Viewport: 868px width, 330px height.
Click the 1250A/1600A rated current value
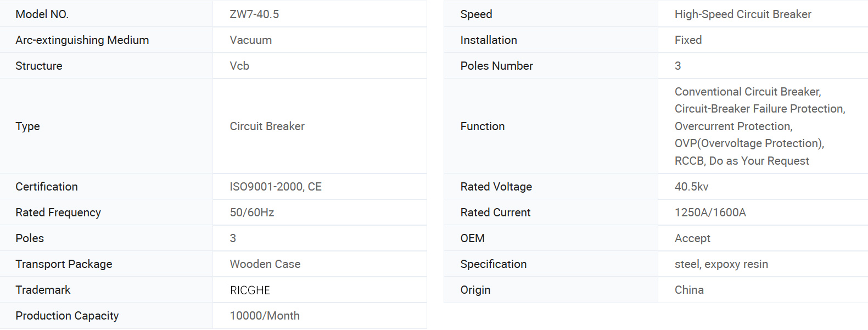pos(710,212)
